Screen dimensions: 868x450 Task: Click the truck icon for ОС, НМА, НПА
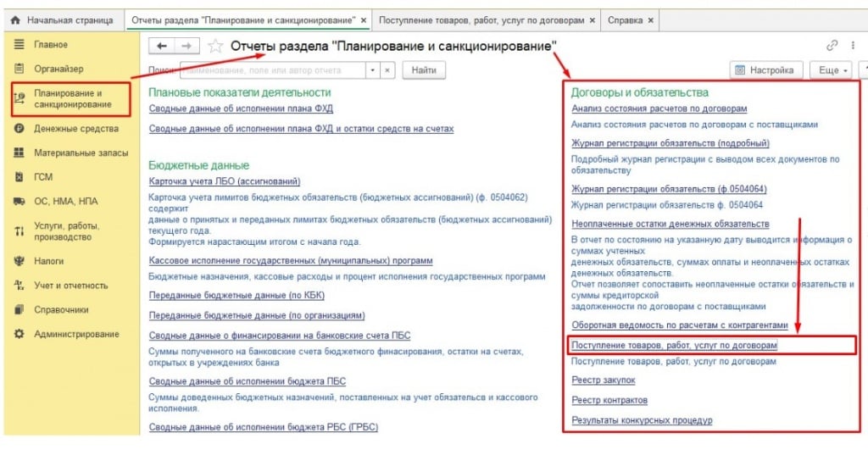19,202
